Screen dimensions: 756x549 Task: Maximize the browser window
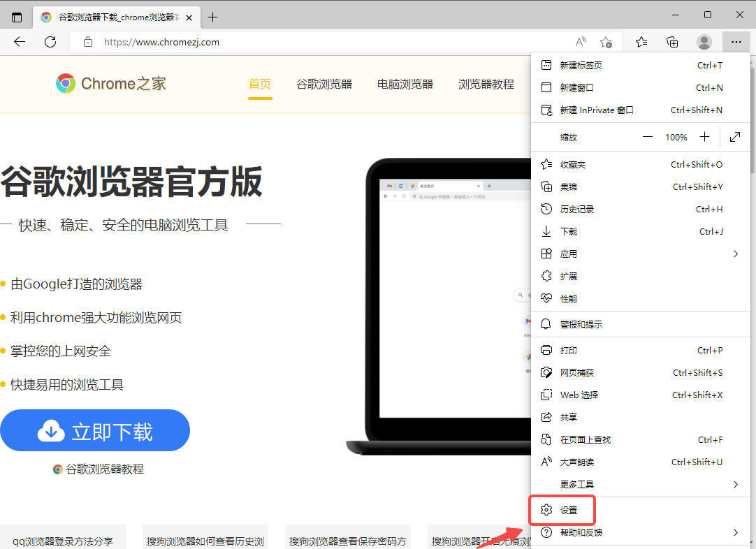[x=707, y=15]
